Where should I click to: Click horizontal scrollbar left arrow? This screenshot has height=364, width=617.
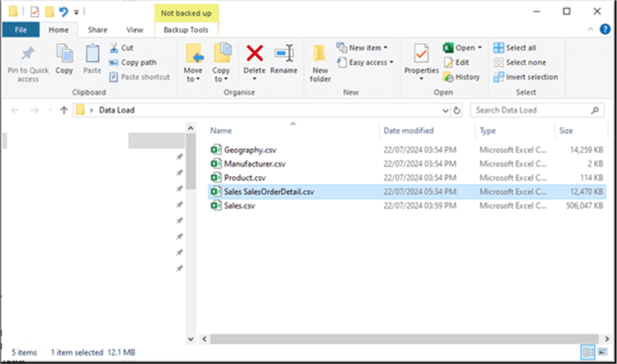[204, 339]
